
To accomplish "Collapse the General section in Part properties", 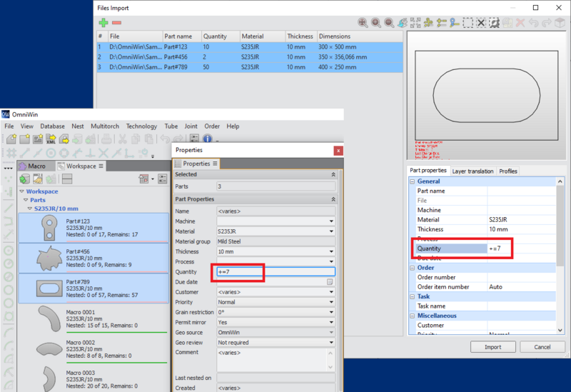I will (413, 181).
